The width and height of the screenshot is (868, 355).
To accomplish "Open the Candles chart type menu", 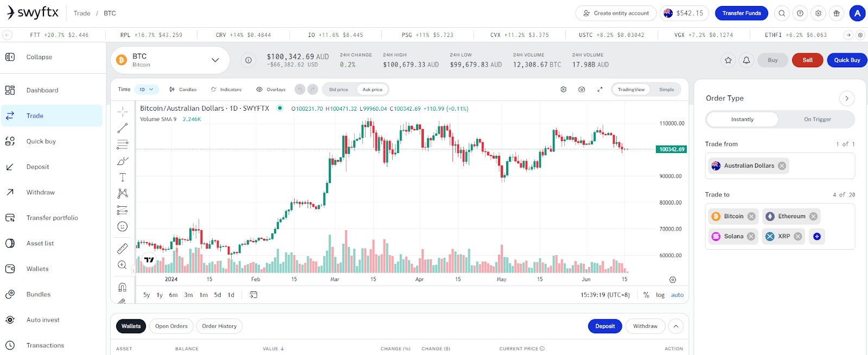I will pos(183,90).
